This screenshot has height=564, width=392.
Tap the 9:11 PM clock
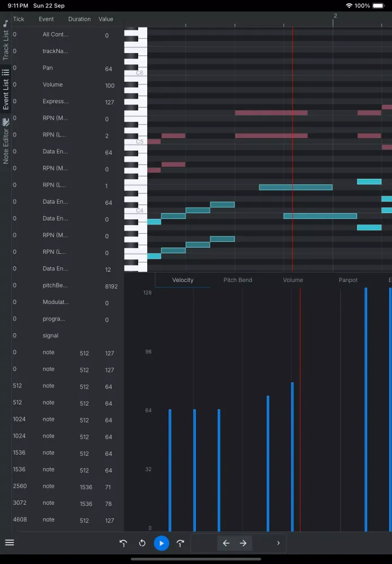tap(17, 6)
